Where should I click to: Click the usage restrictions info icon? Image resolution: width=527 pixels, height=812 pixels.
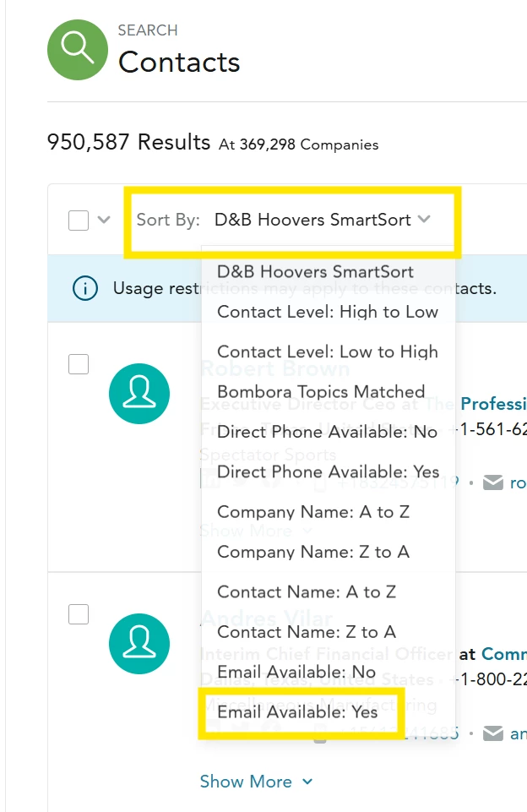(x=85, y=288)
